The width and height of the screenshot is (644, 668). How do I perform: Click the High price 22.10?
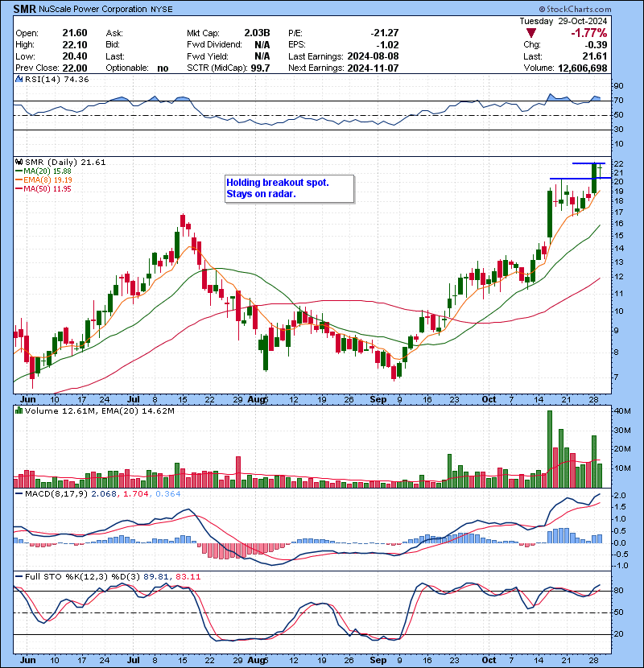pos(75,45)
